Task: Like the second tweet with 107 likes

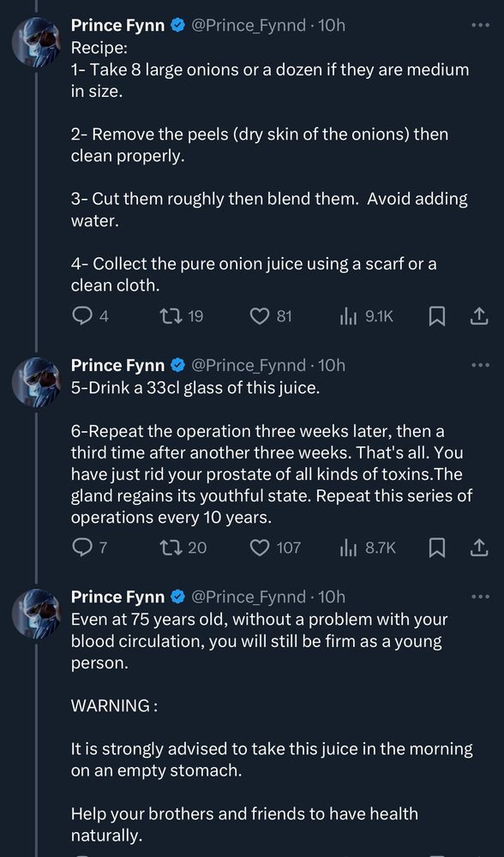Action: [x=259, y=548]
